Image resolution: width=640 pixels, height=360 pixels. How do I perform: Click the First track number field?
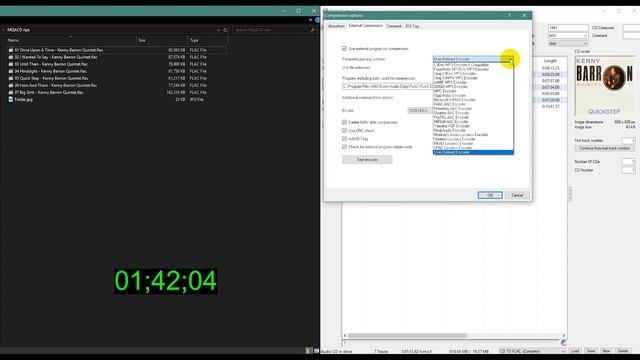[x=628, y=140]
